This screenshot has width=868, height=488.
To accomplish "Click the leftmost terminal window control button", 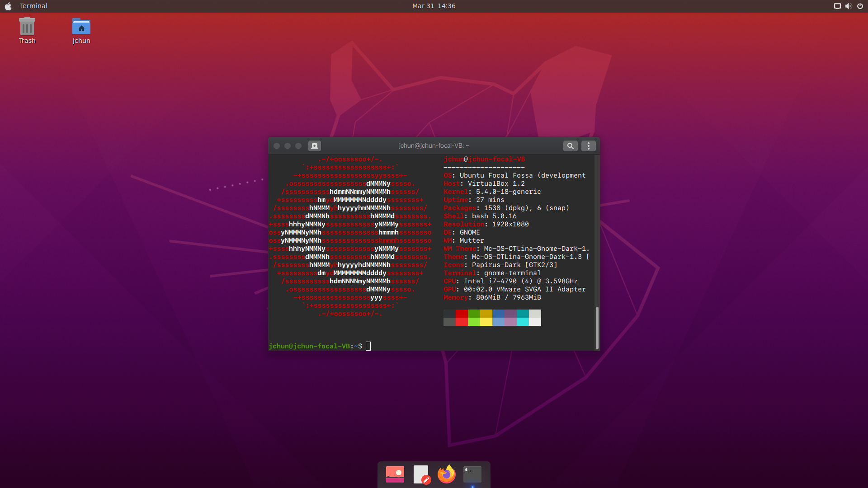I will point(277,146).
